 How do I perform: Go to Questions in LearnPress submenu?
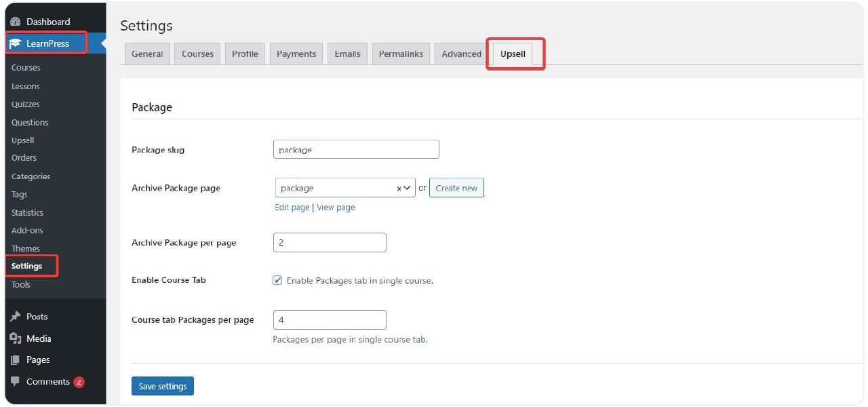pyautogui.click(x=30, y=123)
